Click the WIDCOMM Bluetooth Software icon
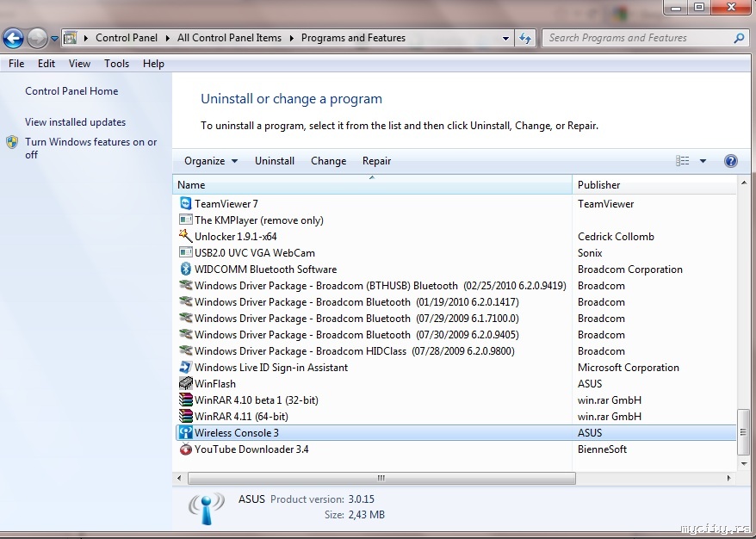Image resolution: width=756 pixels, height=539 pixels. coord(186,269)
